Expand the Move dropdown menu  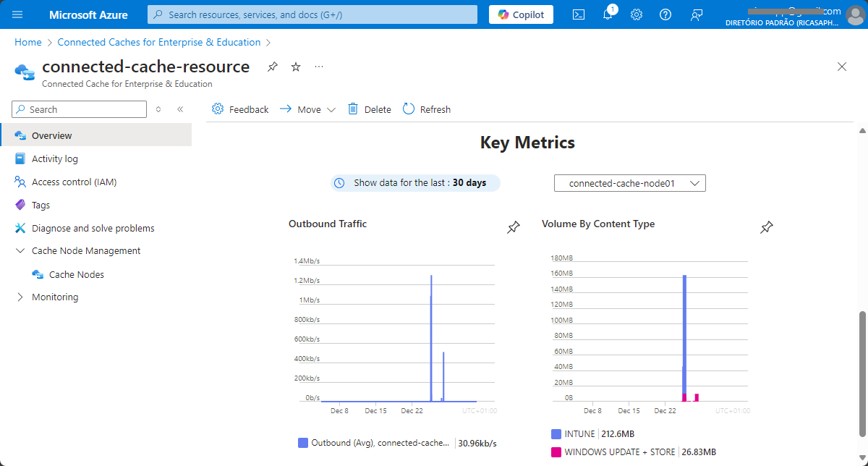(x=307, y=109)
